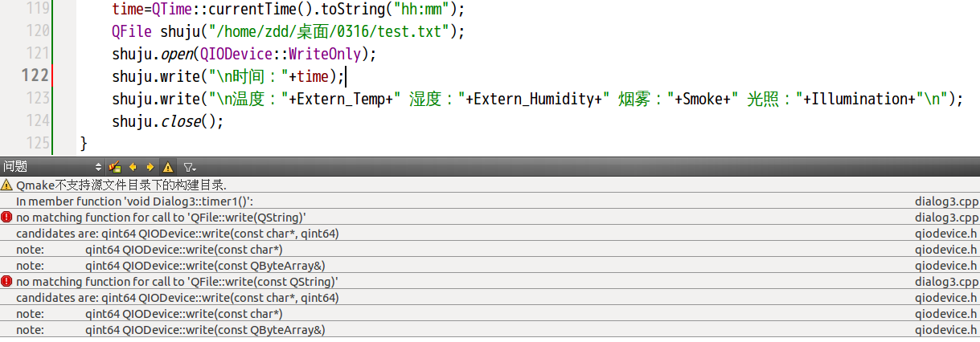
Task: Clear the issues list with the broom icon
Action: [115, 167]
